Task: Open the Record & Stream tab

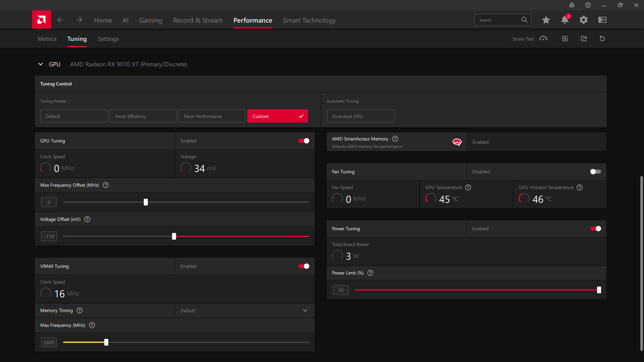Action: (x=198, y=20)
